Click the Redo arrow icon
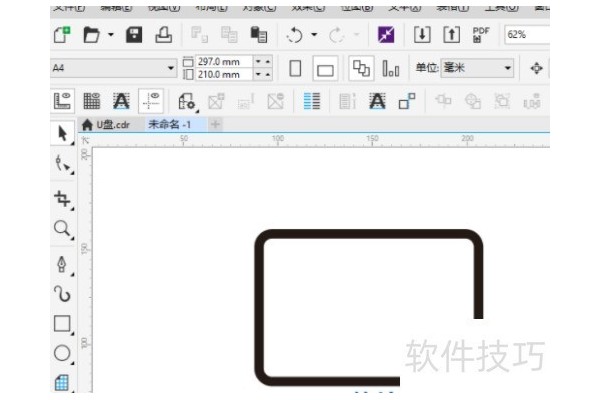The width and height of the screenshot is (600, 400). point(336,35)
